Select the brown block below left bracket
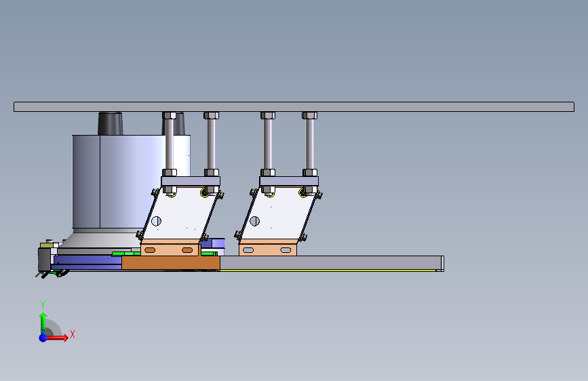The height and width of the screenshot is (381, 588). point(171,263)
